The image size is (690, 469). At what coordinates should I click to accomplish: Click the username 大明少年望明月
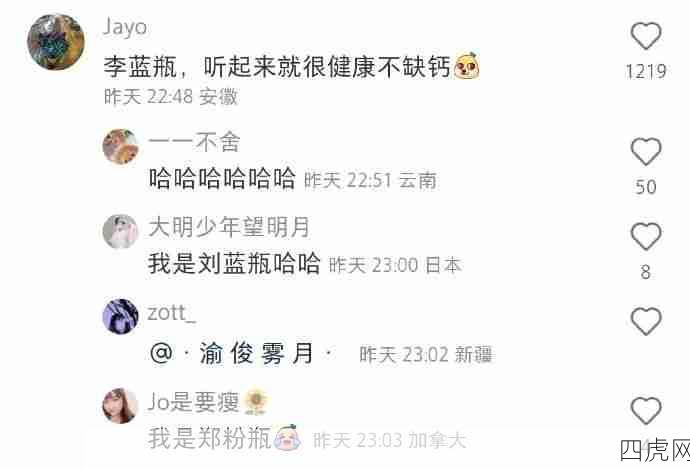pos(229,227)
